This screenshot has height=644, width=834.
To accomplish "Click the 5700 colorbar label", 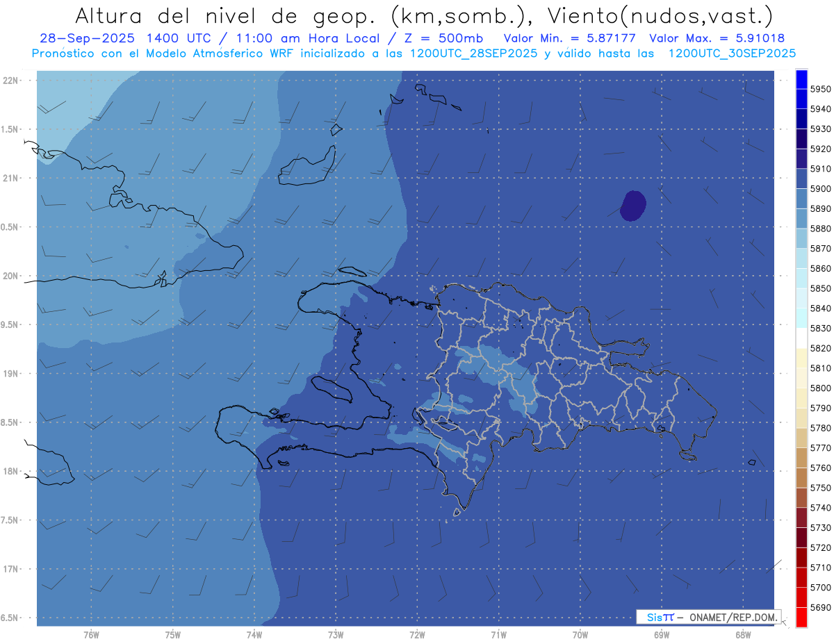I will click(x=820, y=587).
